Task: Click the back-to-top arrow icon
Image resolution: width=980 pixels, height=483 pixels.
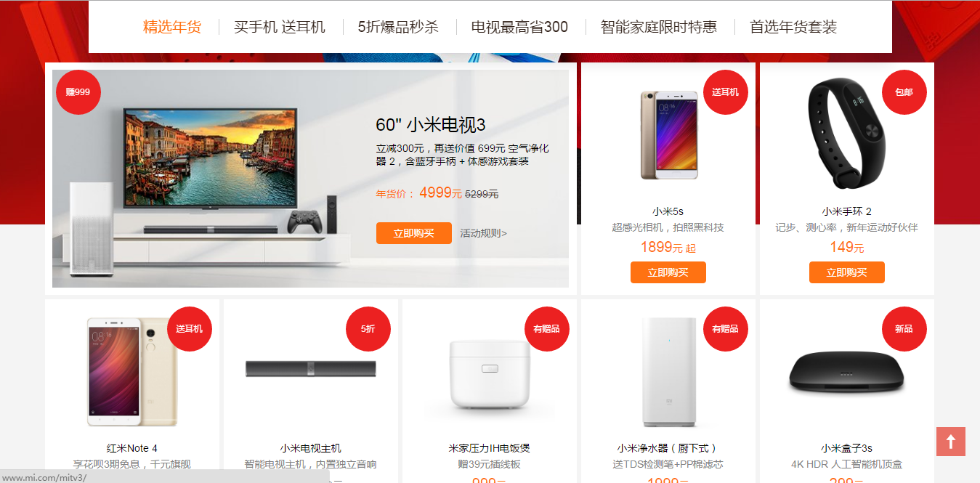Action: [x=951, y=442]
